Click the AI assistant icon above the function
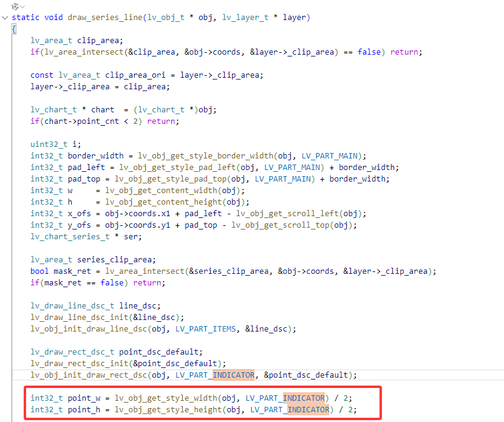Screen dimensions: 504x422 click(15, 7)
